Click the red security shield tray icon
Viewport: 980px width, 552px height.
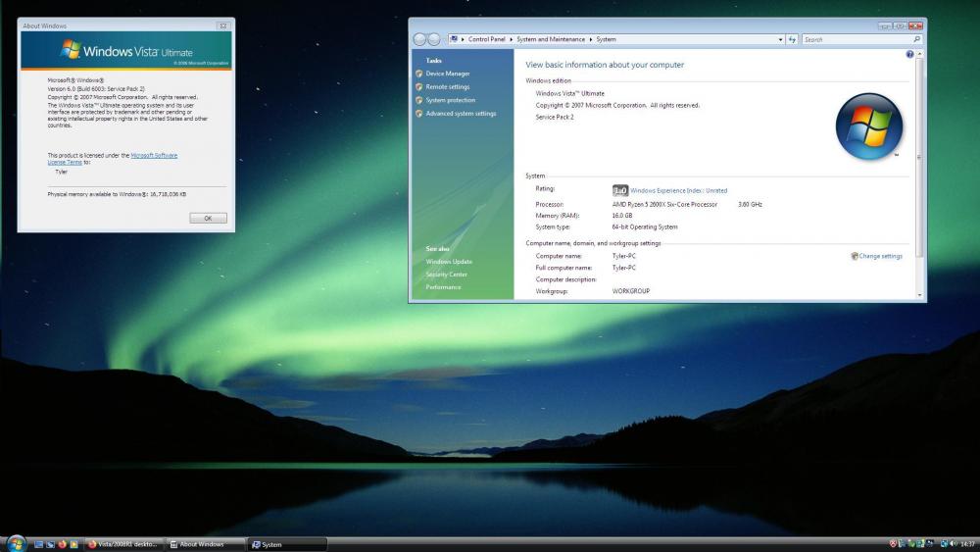(x=893, y=544)
